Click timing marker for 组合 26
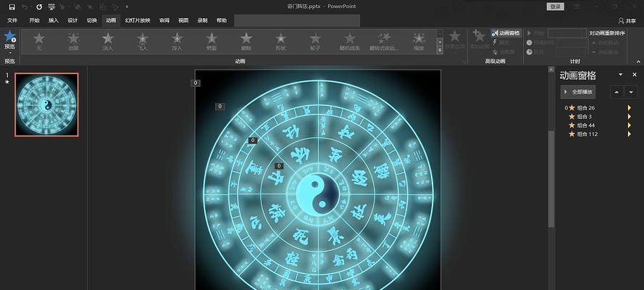 tap(630, 108)
